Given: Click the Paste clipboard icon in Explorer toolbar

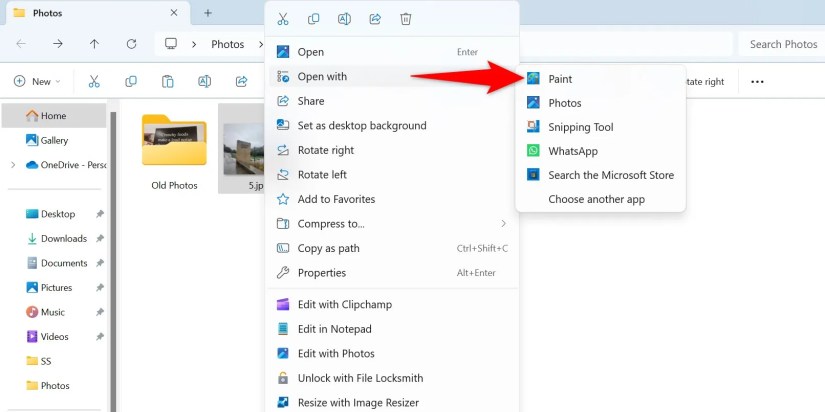Looking at the screenshot, I should point(167,82).
